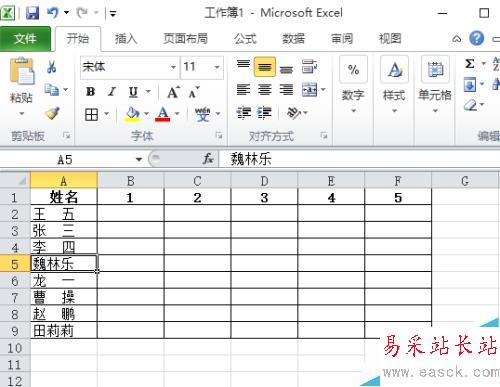The width and height of the screenshot is (500, 387).
Task: Apply red font color A
Action: pos(163,114)
